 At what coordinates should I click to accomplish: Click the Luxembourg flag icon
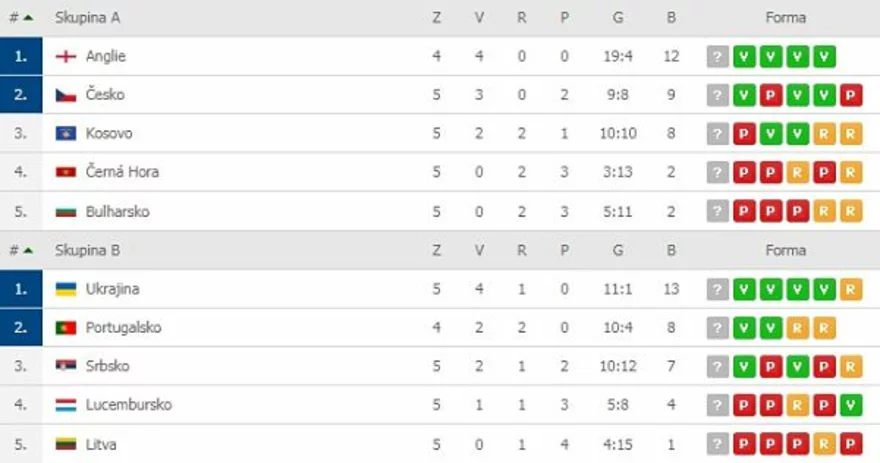click(x=66, y=405)
